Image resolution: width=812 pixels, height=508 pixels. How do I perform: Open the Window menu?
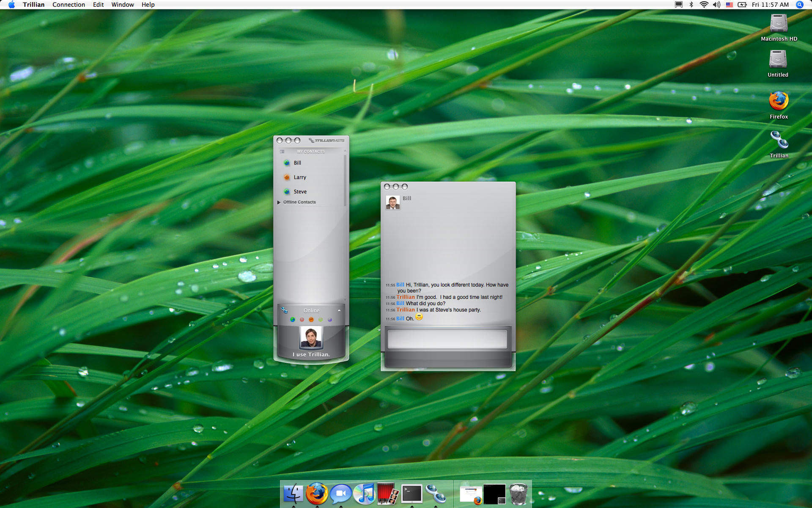tap(122, 5)
